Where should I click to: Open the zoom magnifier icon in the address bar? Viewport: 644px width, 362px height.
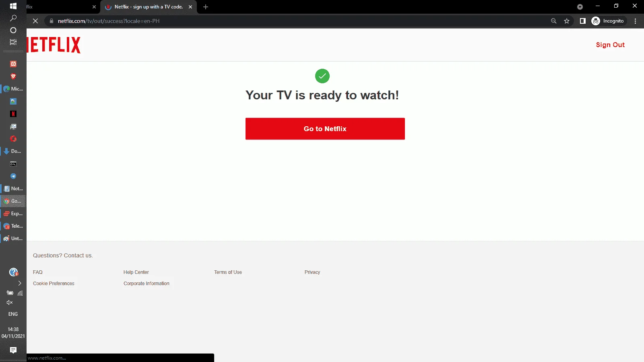click(x=554, y=21)
